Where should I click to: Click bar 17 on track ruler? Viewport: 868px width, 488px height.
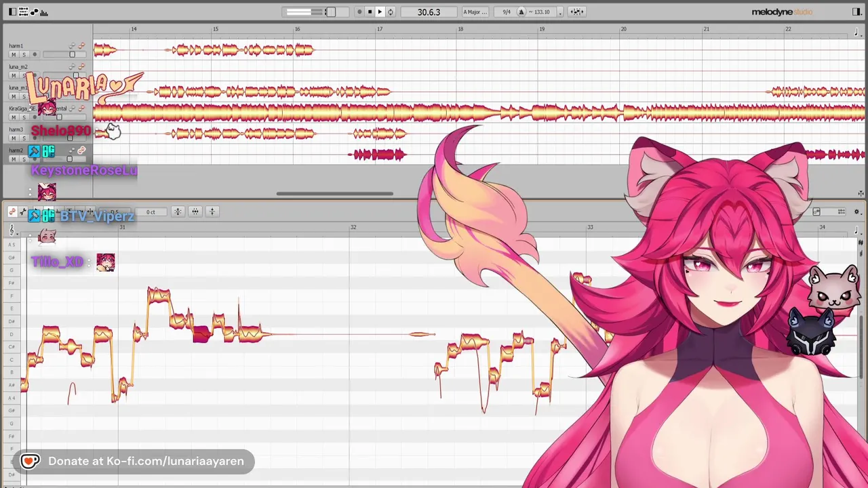tap(380, 29)
